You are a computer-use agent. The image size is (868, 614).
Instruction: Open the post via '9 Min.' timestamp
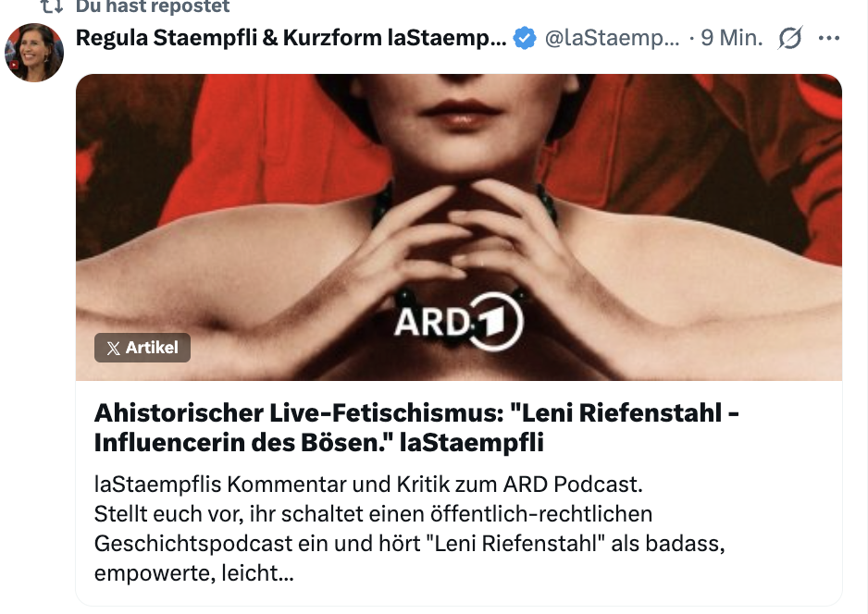click(732, 38)
